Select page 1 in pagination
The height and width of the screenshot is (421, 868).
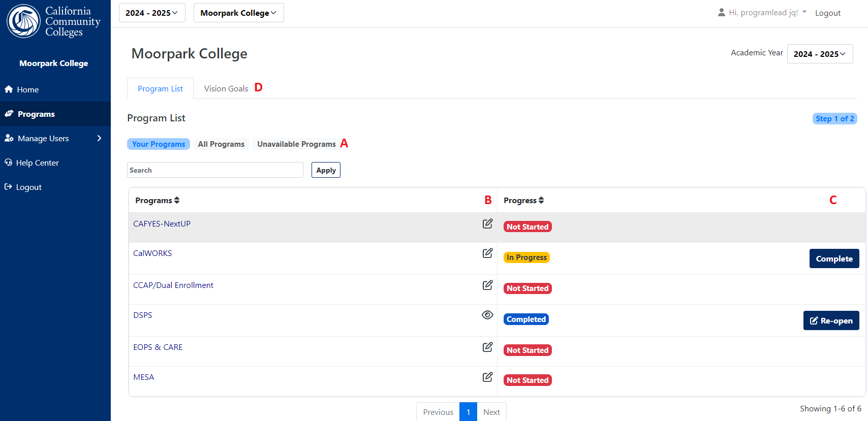(x=468, y=412)
